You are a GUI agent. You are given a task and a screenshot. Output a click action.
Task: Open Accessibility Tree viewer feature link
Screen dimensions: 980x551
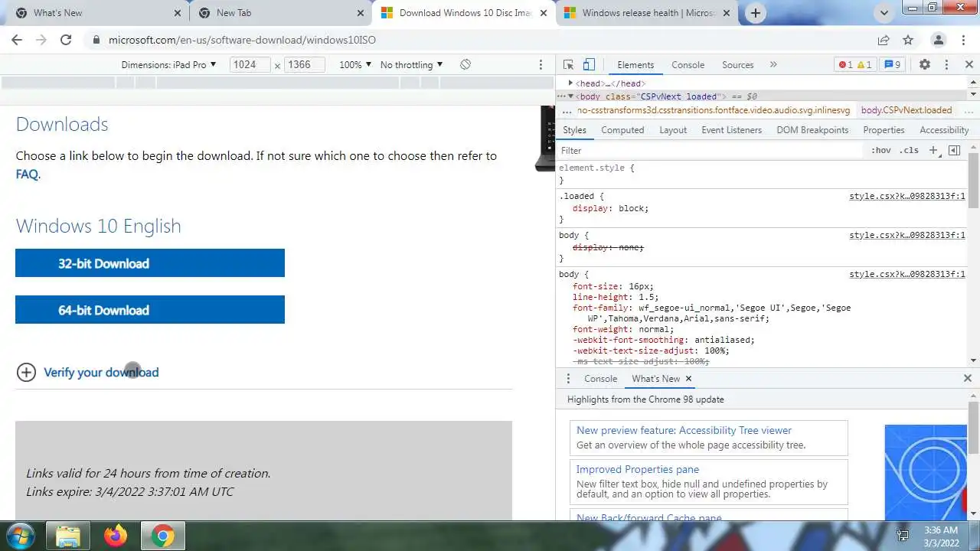point(684,431)
